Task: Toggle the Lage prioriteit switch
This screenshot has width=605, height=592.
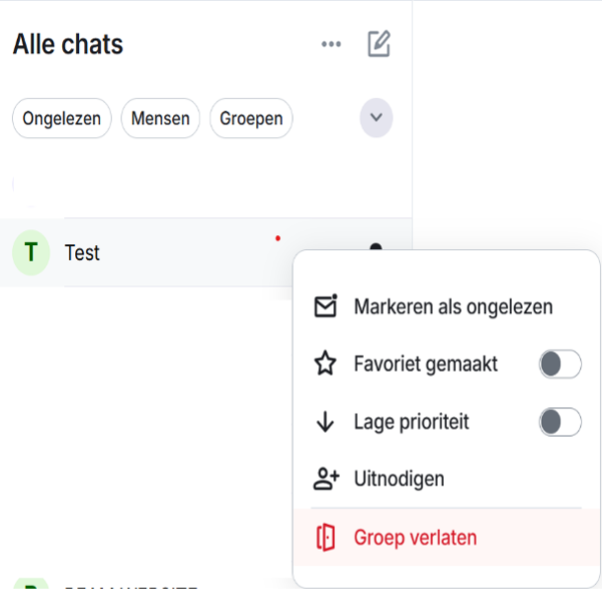Action: click(559, 422)
